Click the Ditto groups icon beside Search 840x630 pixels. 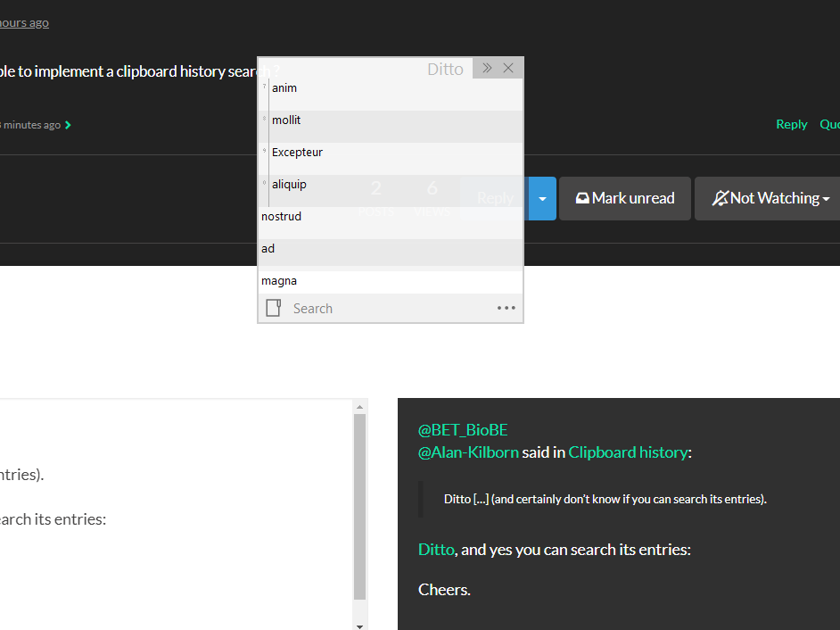pyautogui.click(x=273, y=308)
